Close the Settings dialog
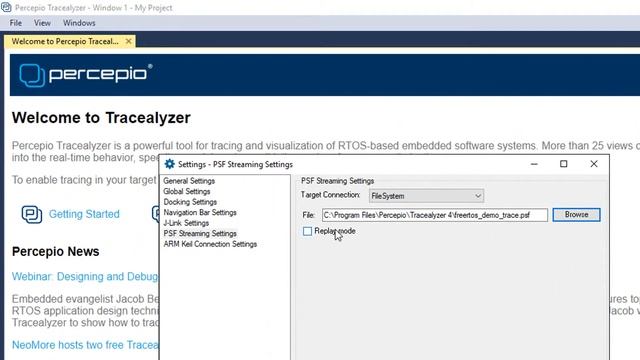The image size is (640, 360). coord(594,164)
